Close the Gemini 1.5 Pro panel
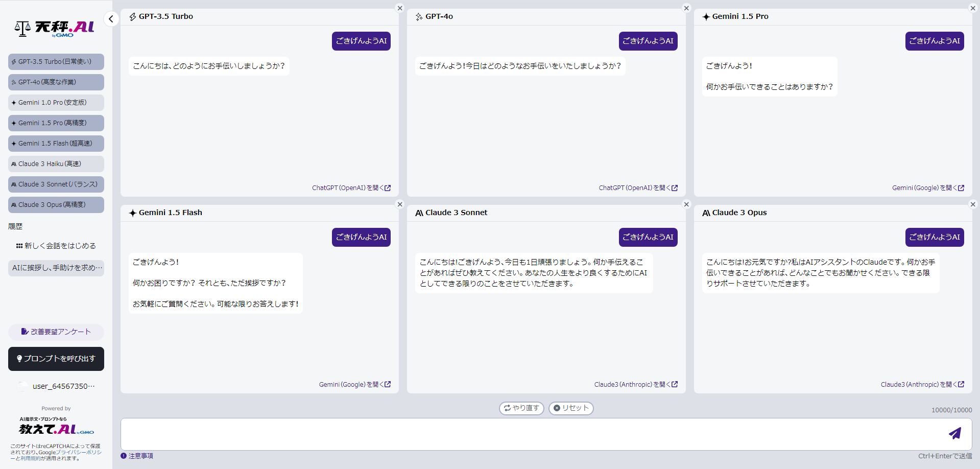 tap(973, 8)
